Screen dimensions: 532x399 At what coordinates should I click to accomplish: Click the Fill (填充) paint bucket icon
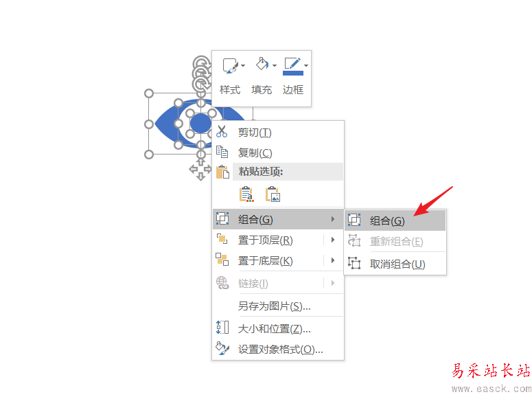pyautogui.click(x=262, y=64)
